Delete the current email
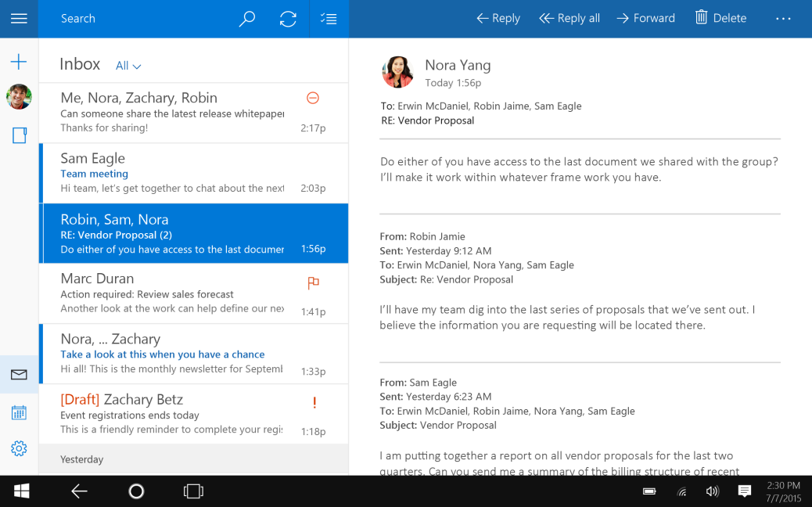812x507 pixels. coord(720,19)
